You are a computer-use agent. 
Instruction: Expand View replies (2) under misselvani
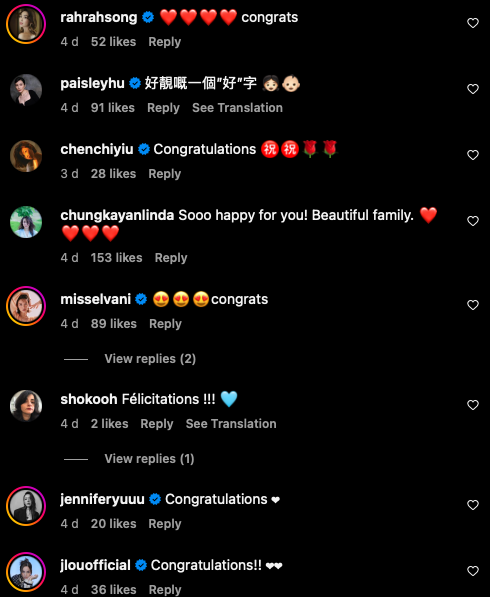click(150, 359)
